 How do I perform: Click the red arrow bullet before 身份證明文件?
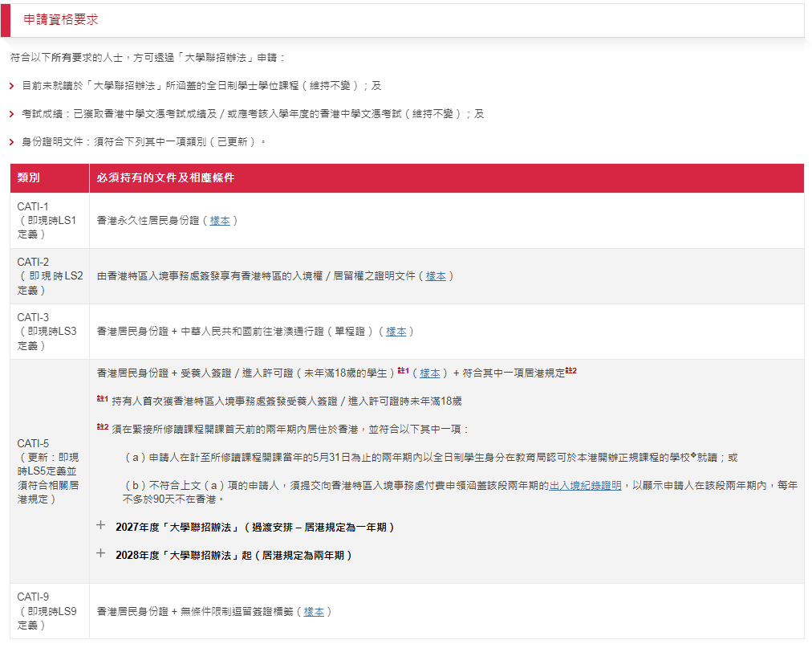click(x=11, y=142)
